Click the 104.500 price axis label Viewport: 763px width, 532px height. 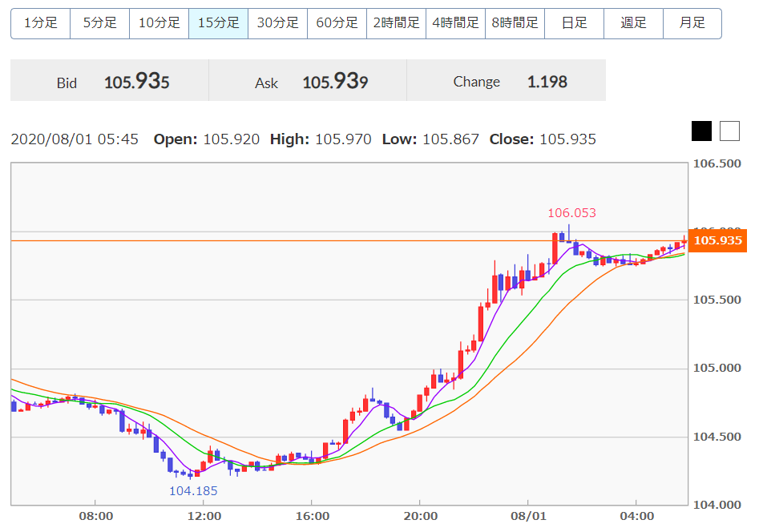pyautogui.click(x=717, y=437)
